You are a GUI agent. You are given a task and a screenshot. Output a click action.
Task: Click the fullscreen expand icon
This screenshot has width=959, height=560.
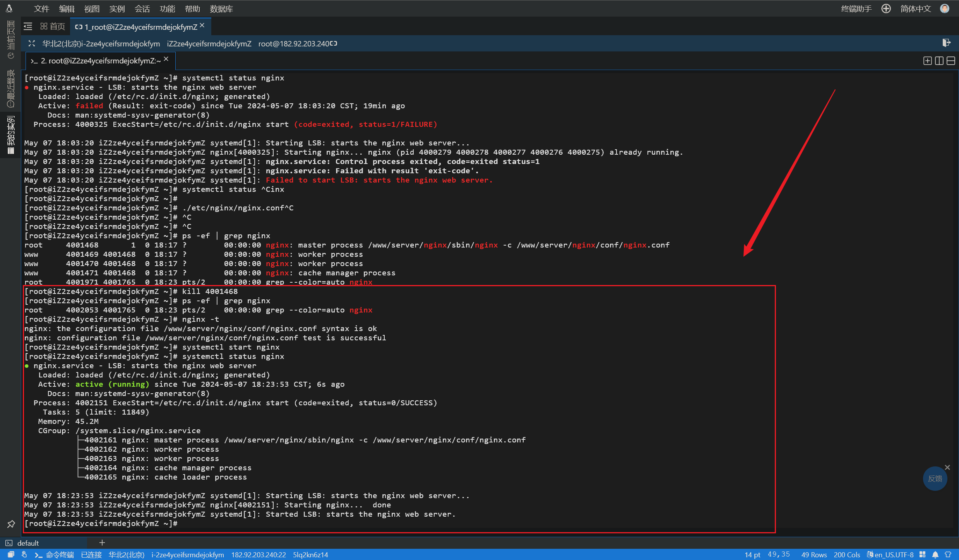(x=32, y=43)
